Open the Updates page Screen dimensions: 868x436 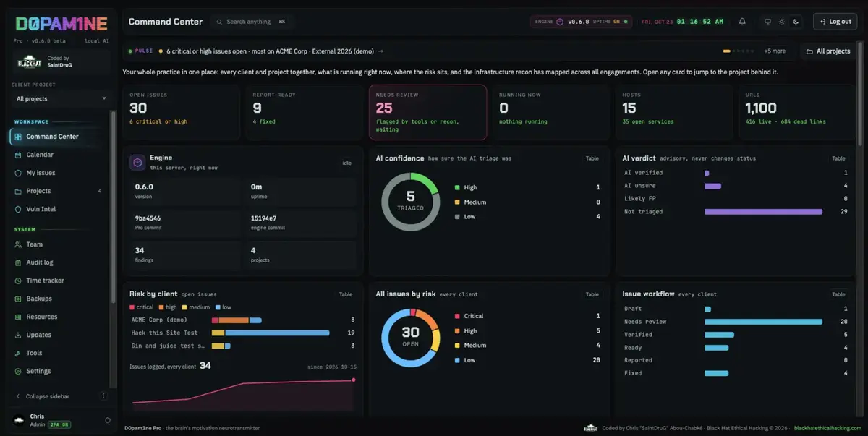[x=58, y=335]
